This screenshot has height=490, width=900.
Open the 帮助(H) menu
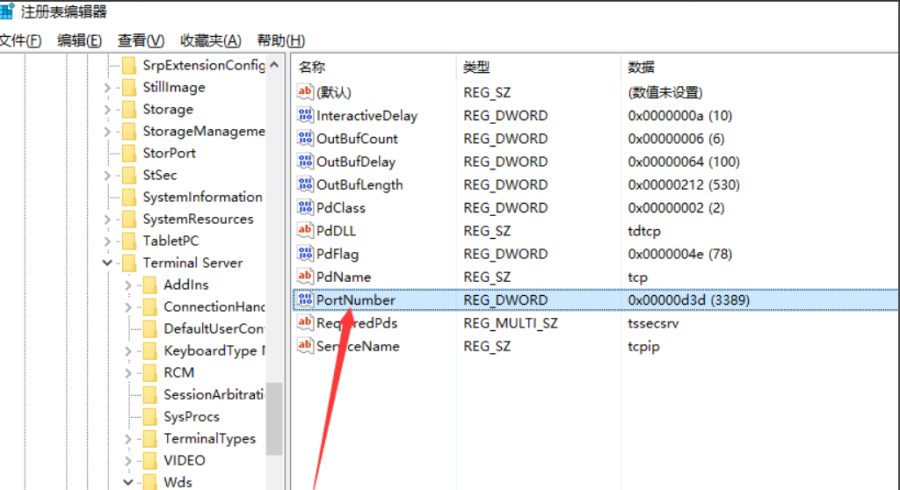pos(280,41)
